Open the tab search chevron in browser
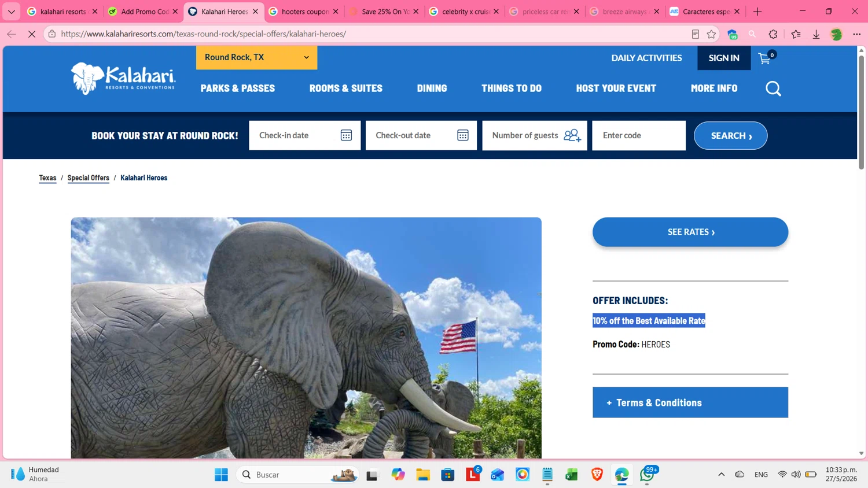Viewport: 868px width, 488px height. [x=12, y=12]
